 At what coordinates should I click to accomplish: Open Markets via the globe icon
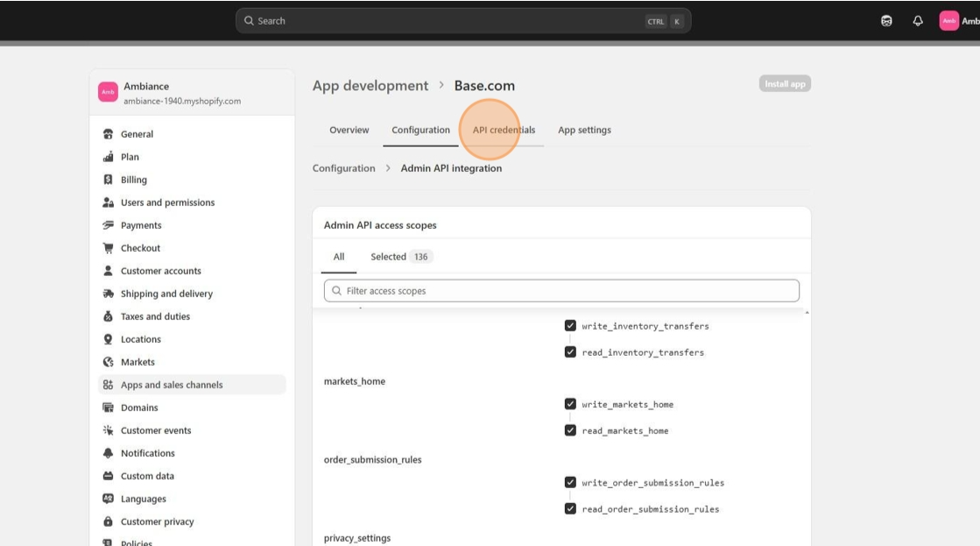pyautogui.click(x=109, y=362)
